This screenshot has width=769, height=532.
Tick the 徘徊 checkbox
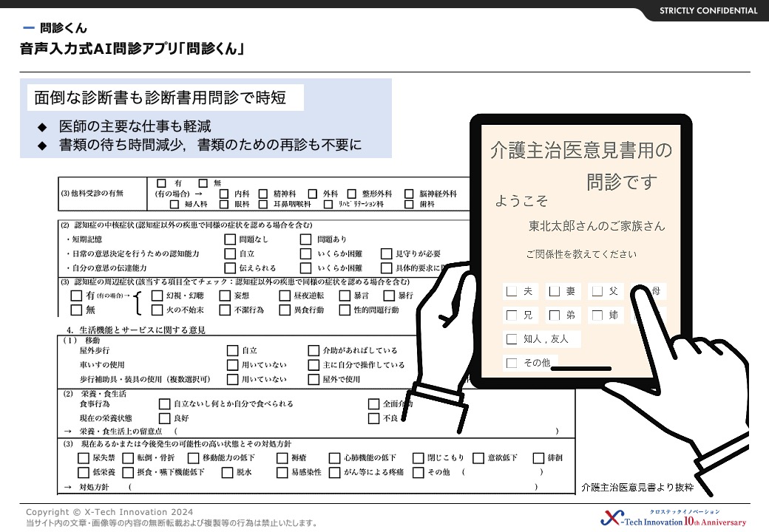[538, 458]
